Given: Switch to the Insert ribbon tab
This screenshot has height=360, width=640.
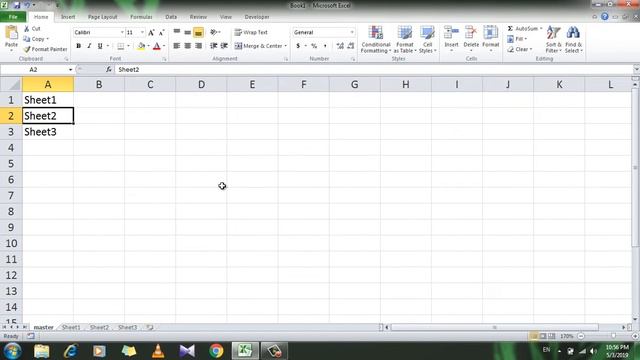Looking at the screenshot, I should 68,17.
